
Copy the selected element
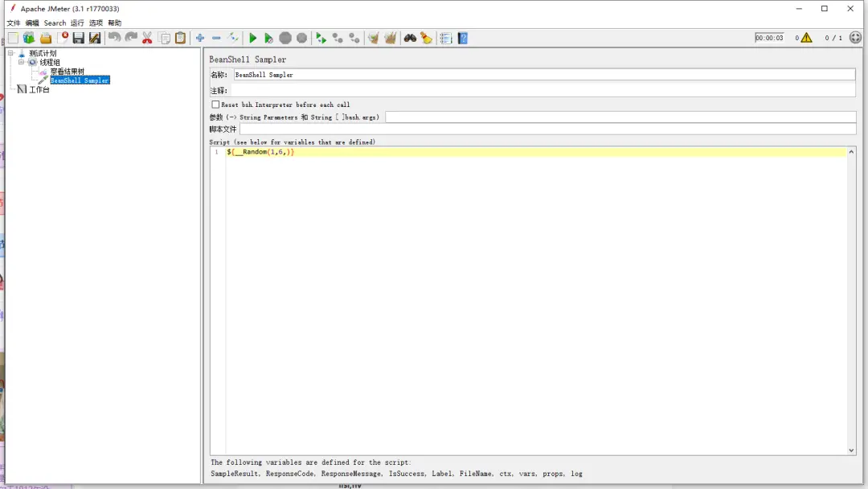point(165,39)
